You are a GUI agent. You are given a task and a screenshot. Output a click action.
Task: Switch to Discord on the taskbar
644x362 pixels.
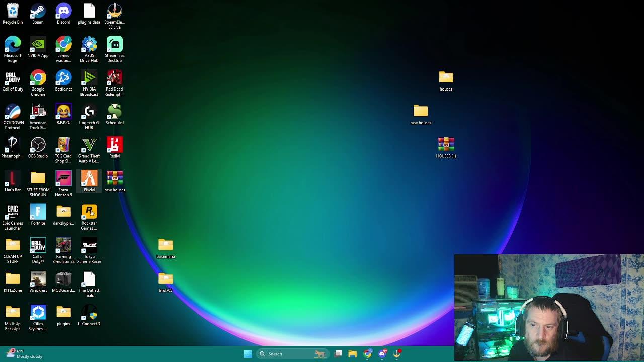tap(382, 354)
